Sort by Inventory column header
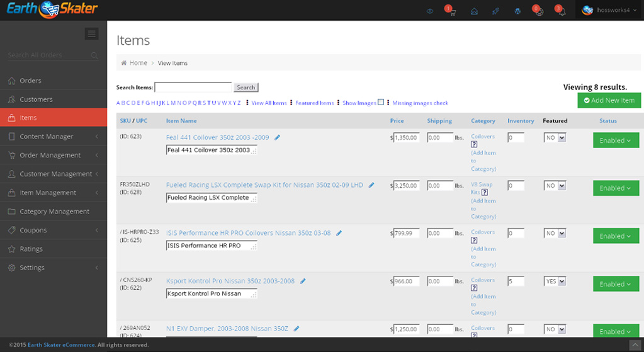The height and width of the screenshot is (352, 644). tap(521, 121)
